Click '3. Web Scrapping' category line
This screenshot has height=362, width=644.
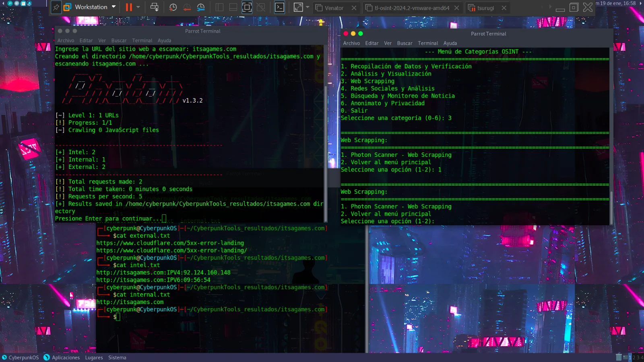(x=367, y=81)
